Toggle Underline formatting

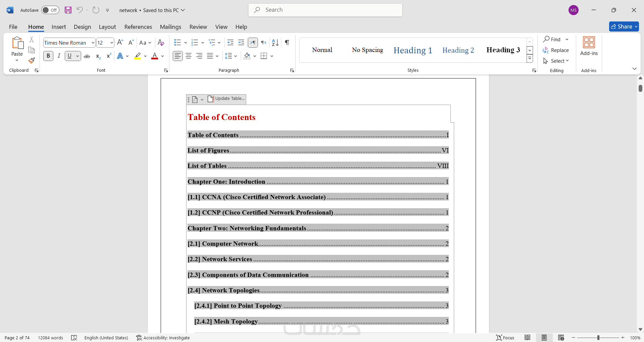69,56
